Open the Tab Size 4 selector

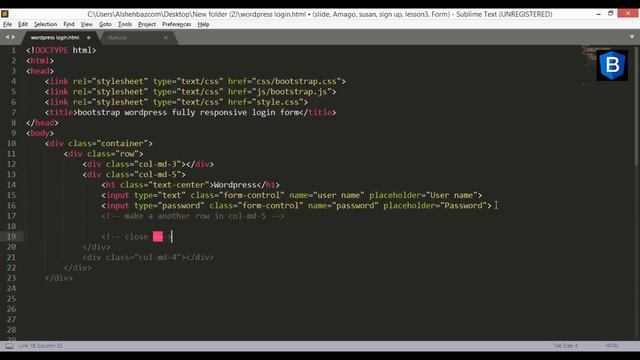[x=565, y=346]
